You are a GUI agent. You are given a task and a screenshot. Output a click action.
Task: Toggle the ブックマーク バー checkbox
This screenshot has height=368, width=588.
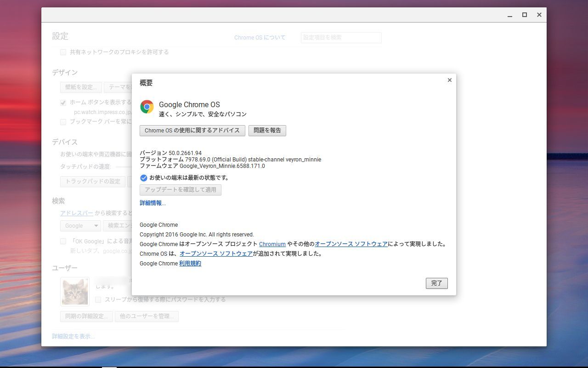(63, 122)
